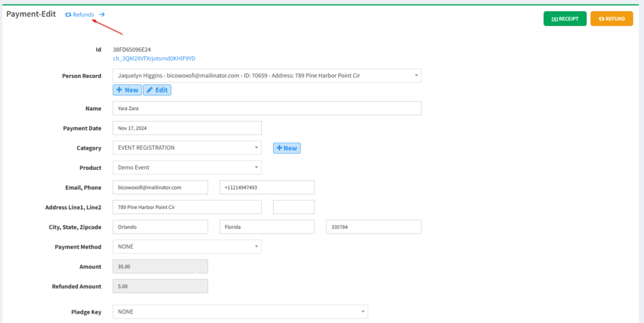The image size is (644, 323).
Task: Add new category with New button
Action: [286, 148]
